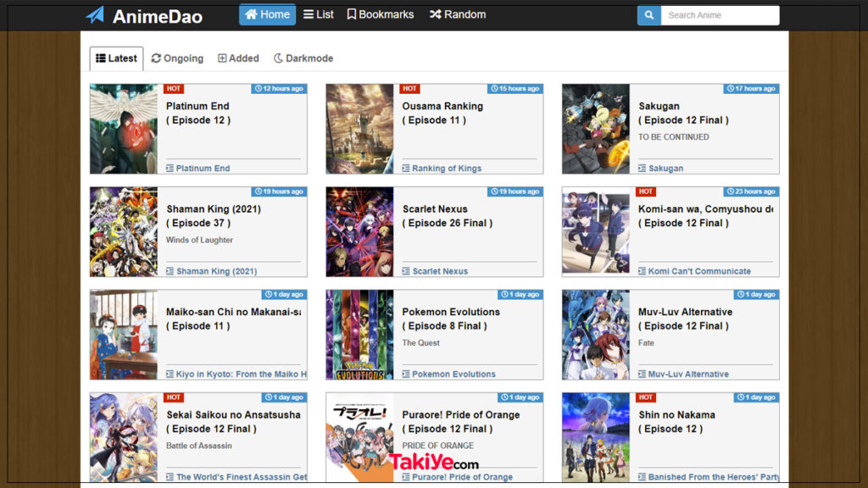Open the Pokemon Evolutions series link
Image resolution: width=868 pixels, height=488 pixels.
click(453, 374)
